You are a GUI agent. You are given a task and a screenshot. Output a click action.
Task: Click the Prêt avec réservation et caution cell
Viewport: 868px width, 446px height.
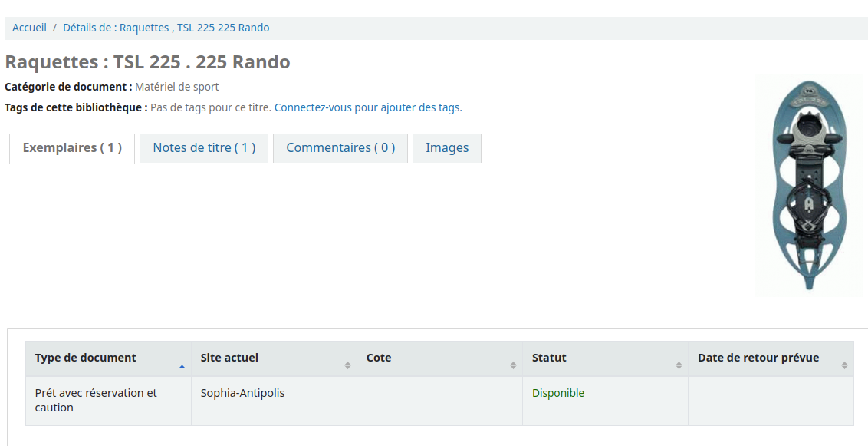(96, 400)
